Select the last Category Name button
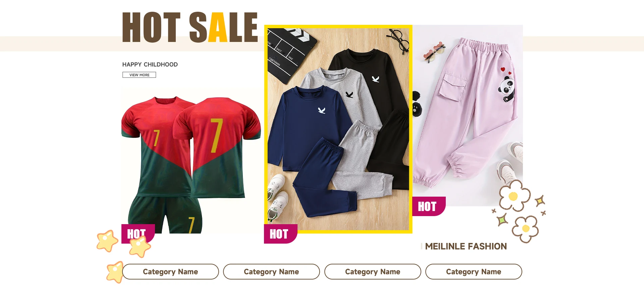This screenshot has width=644, height=303. [474, 271]
